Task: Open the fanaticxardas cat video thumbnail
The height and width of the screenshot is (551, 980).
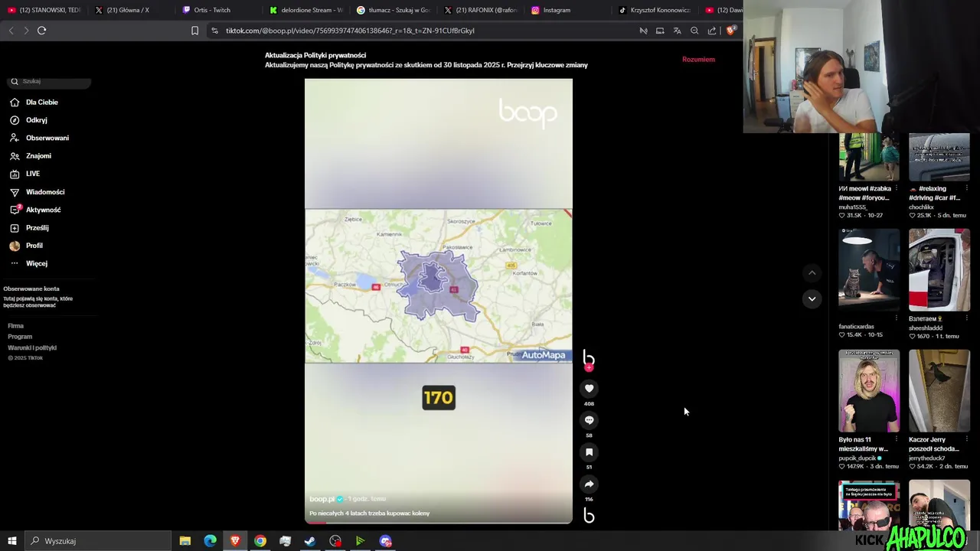Action: click(x=868, y=269)
